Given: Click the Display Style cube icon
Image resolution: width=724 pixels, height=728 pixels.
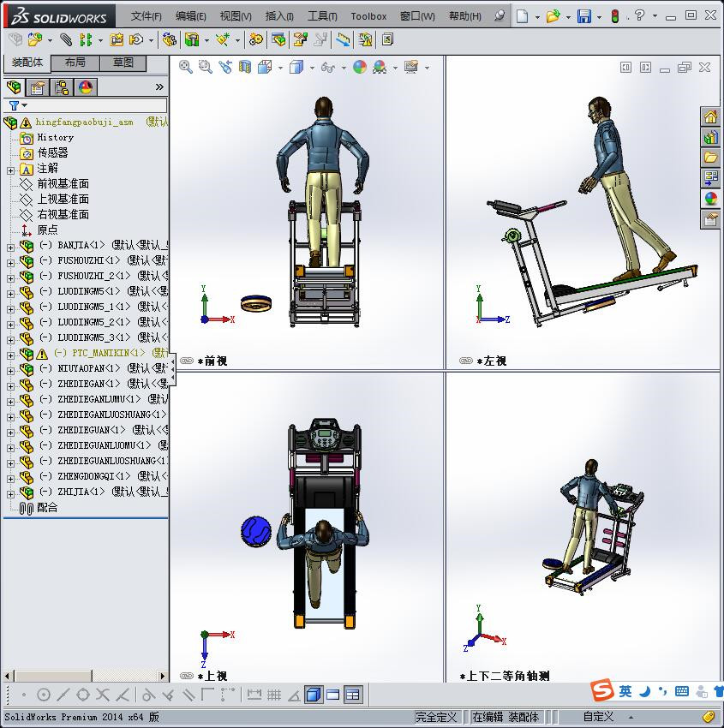Looking at the screenshot, I should click(296, 68).
